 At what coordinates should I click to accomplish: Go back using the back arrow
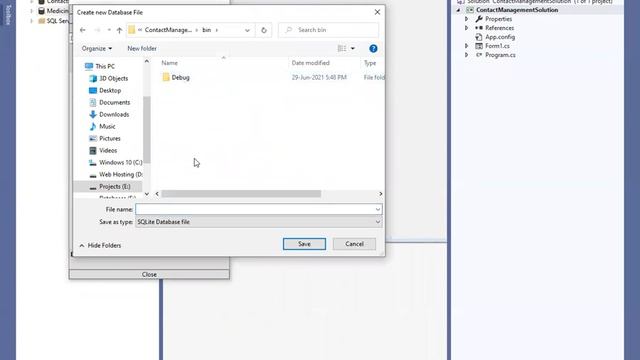[x=83, y=30]
